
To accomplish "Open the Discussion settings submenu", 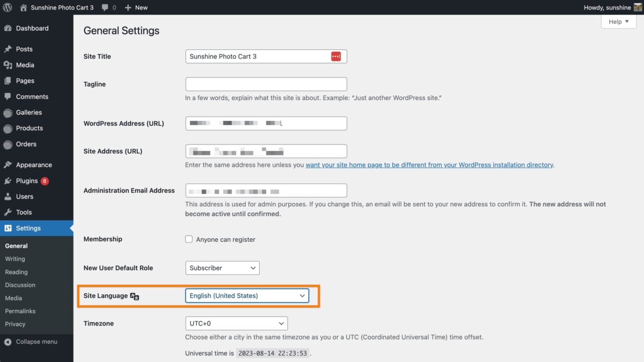I will pyautogui.click(x=20, y=285).
